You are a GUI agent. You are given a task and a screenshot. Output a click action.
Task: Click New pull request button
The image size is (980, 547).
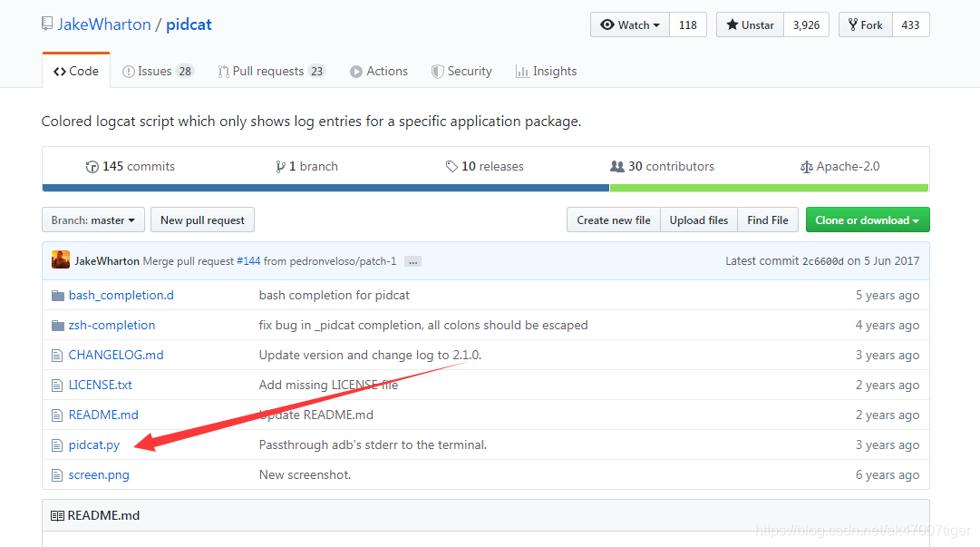tap(202, 220)
